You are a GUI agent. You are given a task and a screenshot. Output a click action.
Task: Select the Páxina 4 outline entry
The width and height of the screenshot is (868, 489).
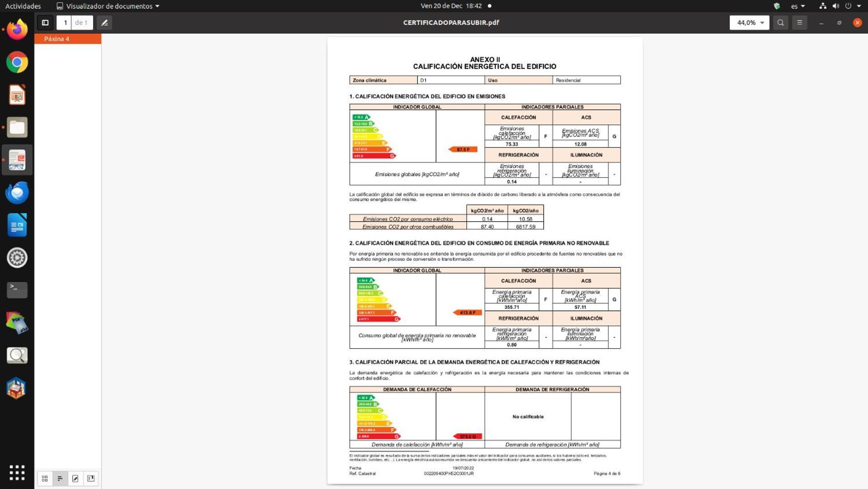pos(68,39)
